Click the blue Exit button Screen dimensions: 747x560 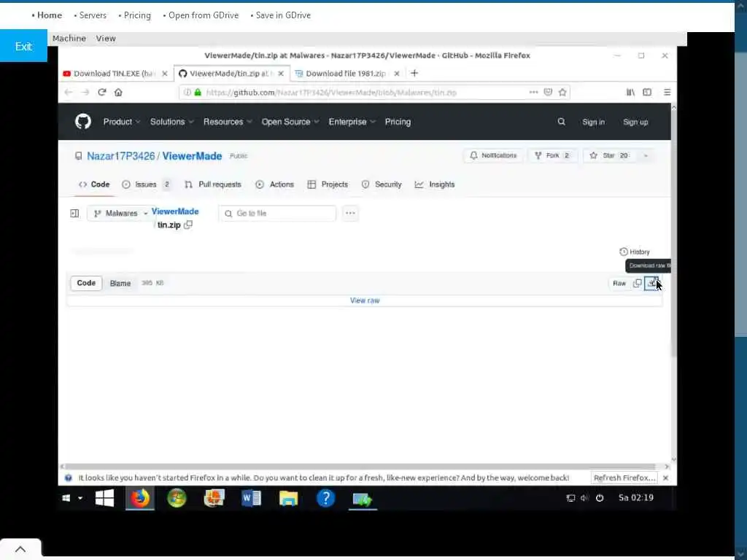point(23,46)
